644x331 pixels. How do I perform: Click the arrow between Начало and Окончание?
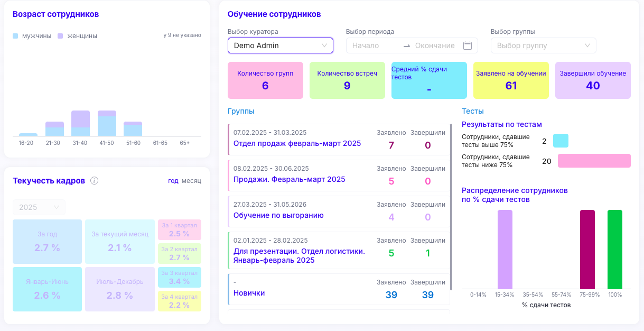pos(406,46)
